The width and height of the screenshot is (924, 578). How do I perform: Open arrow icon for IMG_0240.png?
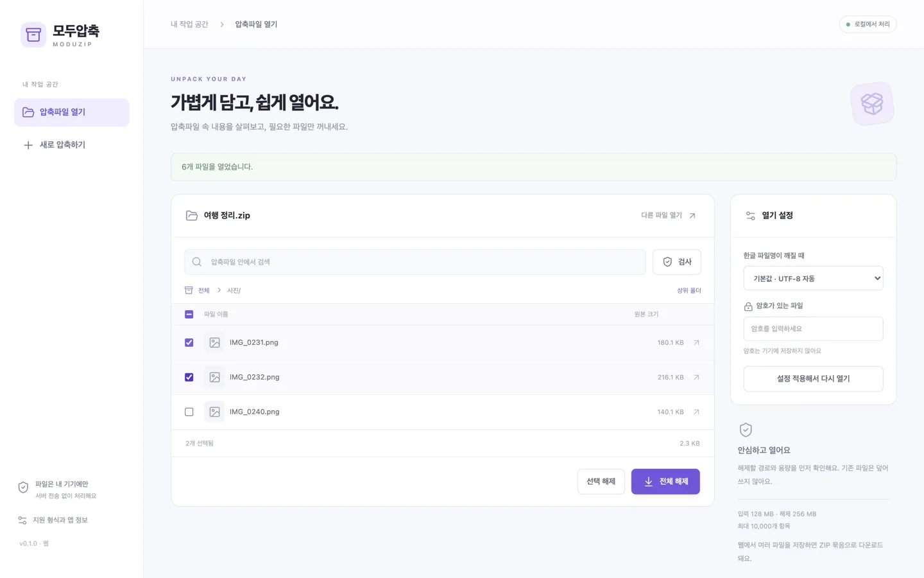(696, 412)
